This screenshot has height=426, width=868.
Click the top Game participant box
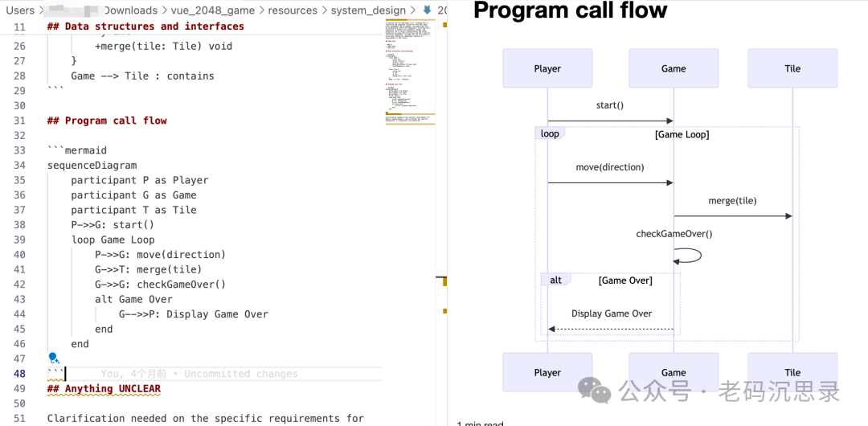coord(674,68)
